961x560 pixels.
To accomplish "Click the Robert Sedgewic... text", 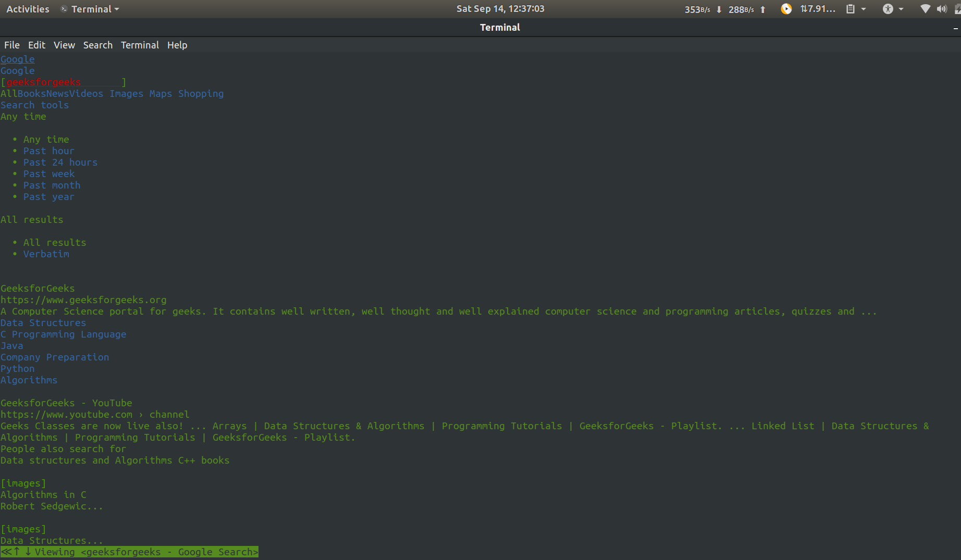I will click(52, 506).
